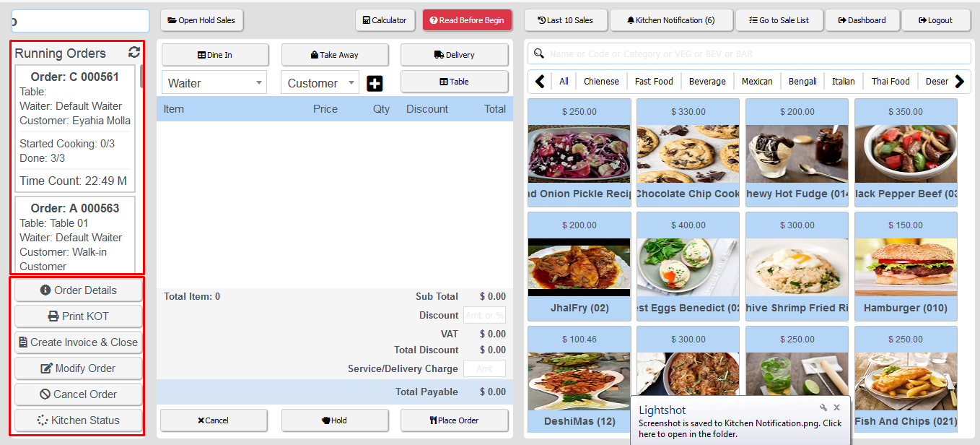The width and height of the screenshot is (980, 445).
Task: View Order Details
Action: [x=79, y=290]
